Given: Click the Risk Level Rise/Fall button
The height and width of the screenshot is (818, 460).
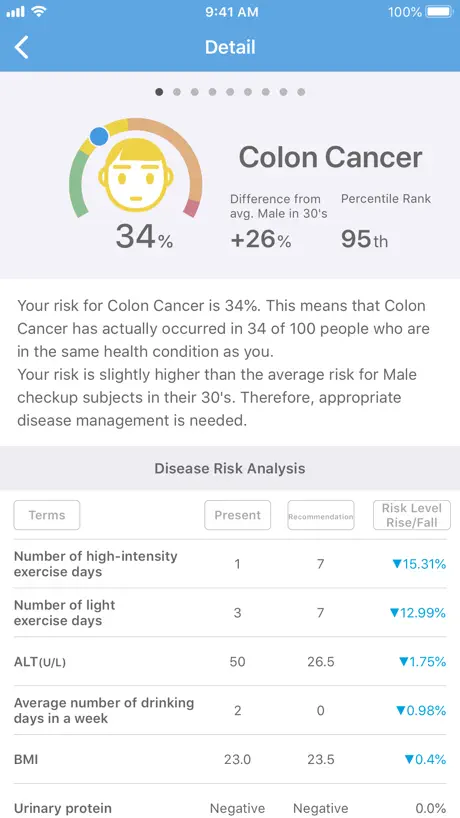Looking at the screenshot, I should 411,515.
